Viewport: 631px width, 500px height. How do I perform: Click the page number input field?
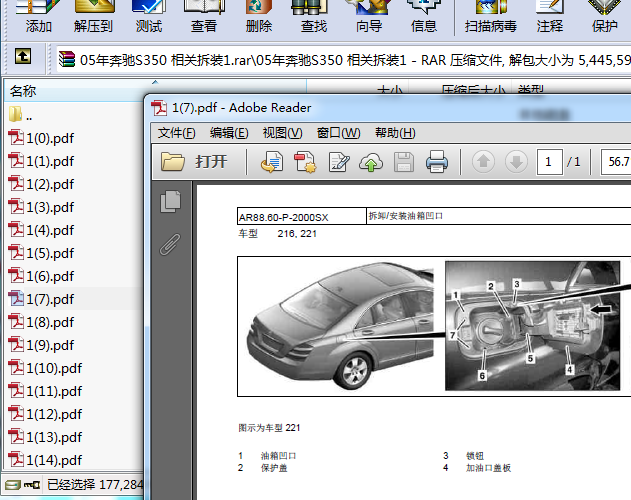(x=549, y=162)
